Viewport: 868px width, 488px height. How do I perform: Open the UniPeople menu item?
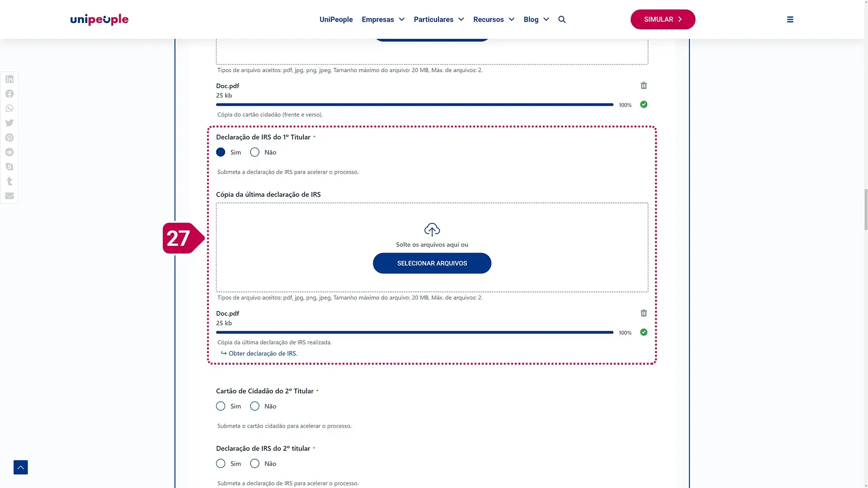(x=336, y=19)
